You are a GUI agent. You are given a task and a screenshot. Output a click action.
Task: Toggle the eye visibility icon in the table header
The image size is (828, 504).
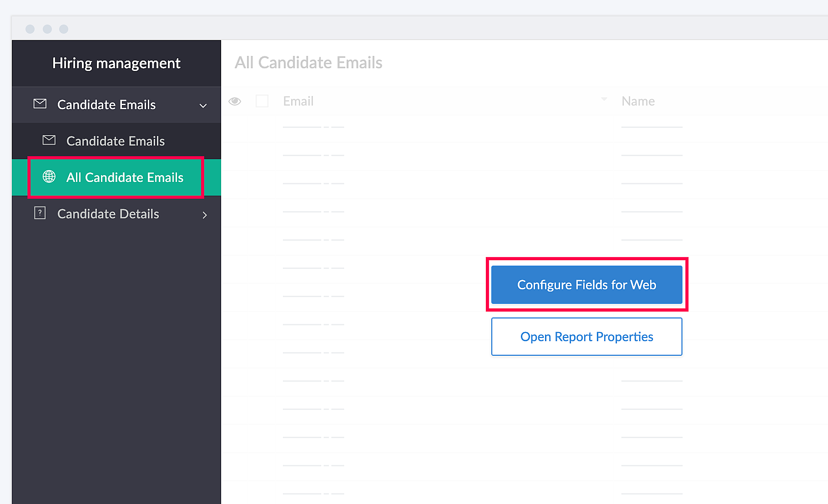235,101
